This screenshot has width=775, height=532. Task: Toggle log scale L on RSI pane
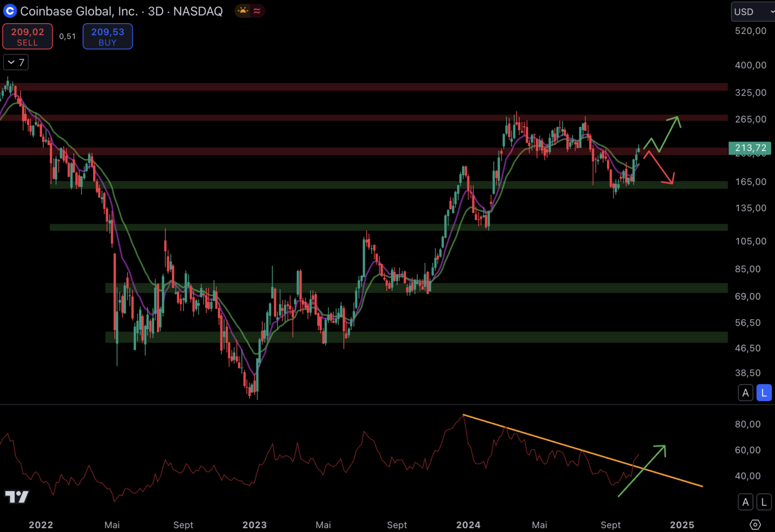pos(764,502)
